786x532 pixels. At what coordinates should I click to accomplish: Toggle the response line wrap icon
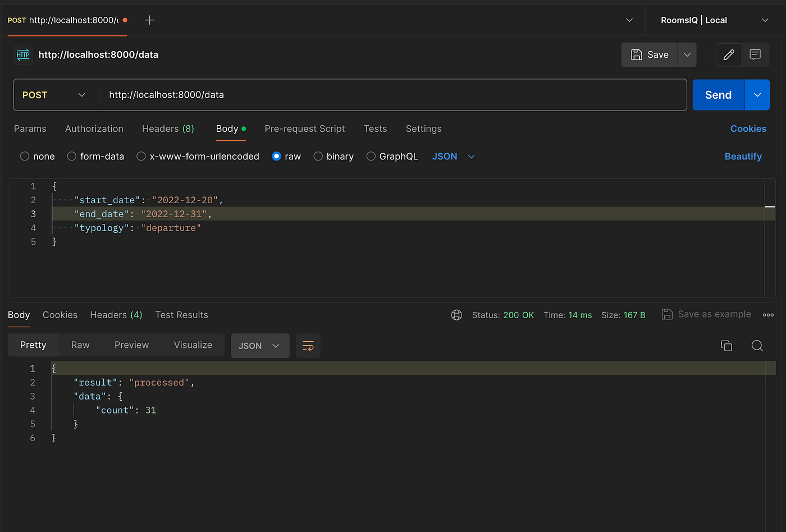pos(308,346)
